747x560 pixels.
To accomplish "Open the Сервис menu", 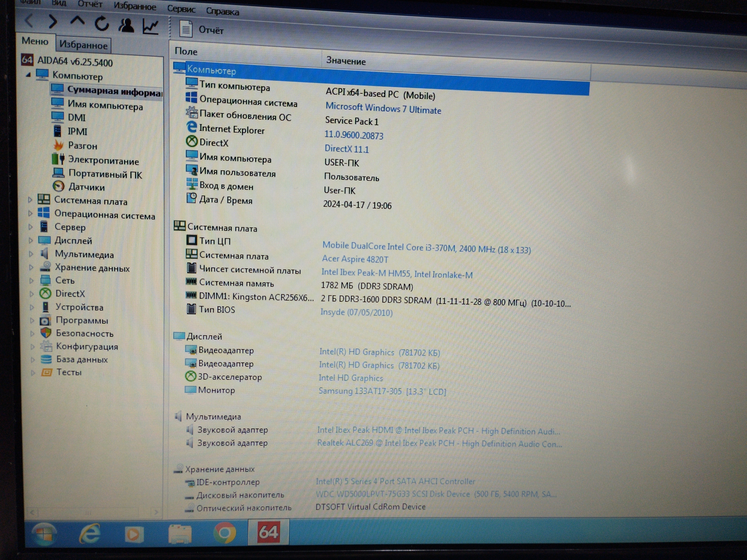I will point(181,9).
